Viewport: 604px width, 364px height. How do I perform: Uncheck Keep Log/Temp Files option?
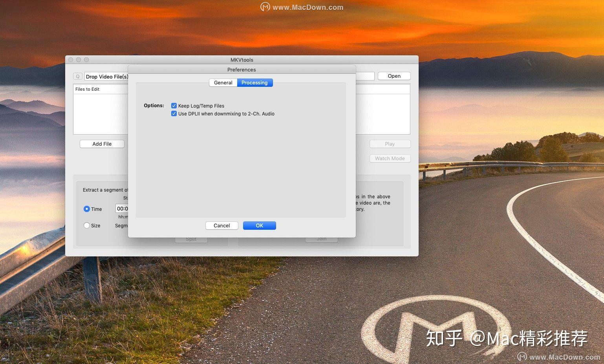(174, 106)
